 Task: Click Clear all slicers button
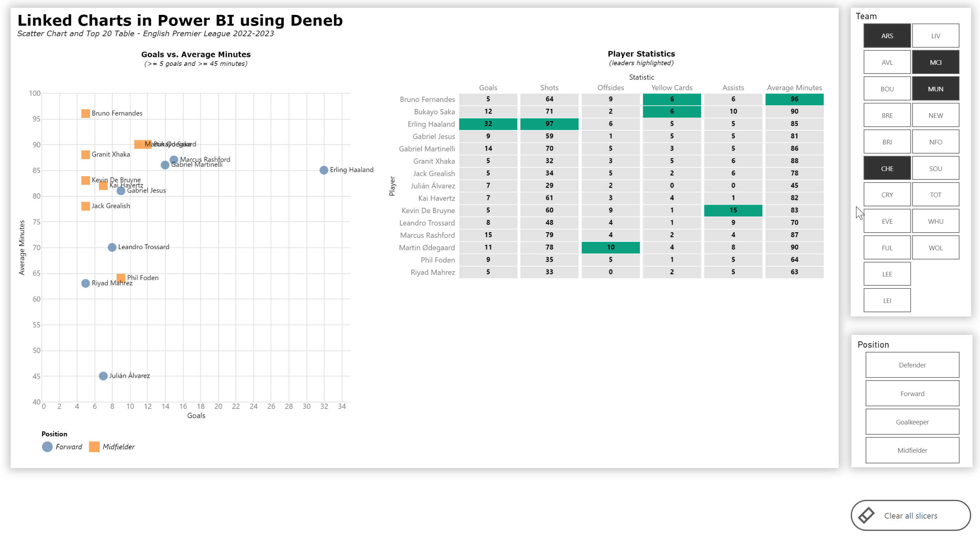click(x=910, y=515)
